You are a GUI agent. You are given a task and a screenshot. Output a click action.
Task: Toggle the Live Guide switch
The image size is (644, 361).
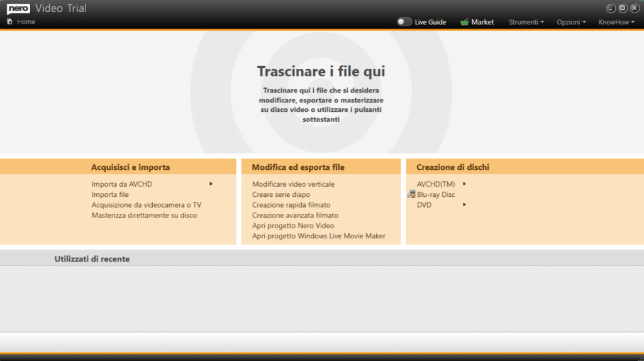click(404, 22)
